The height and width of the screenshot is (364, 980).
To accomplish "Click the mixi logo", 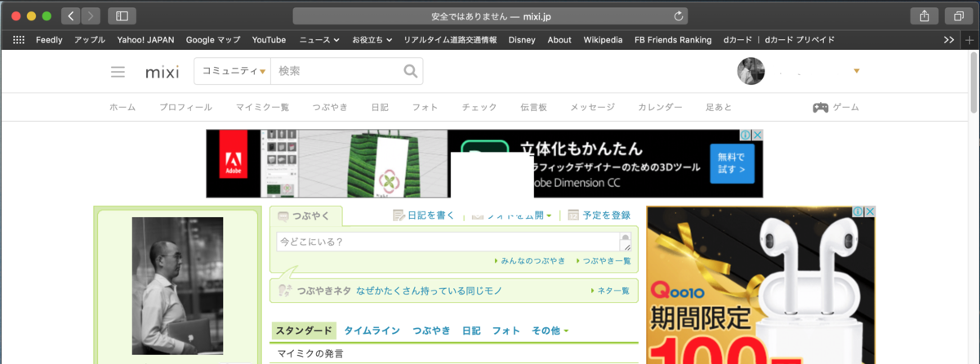I will click(162, 72).
